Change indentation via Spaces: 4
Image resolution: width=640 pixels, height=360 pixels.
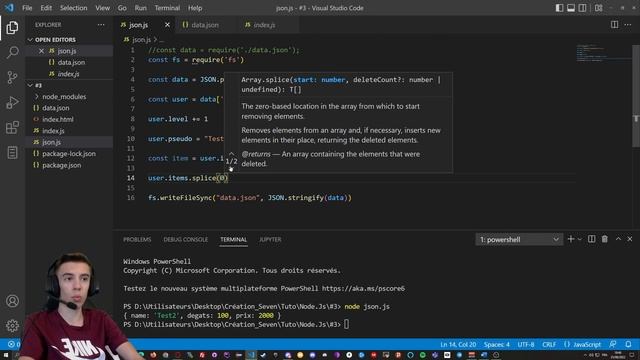point(497,344)
